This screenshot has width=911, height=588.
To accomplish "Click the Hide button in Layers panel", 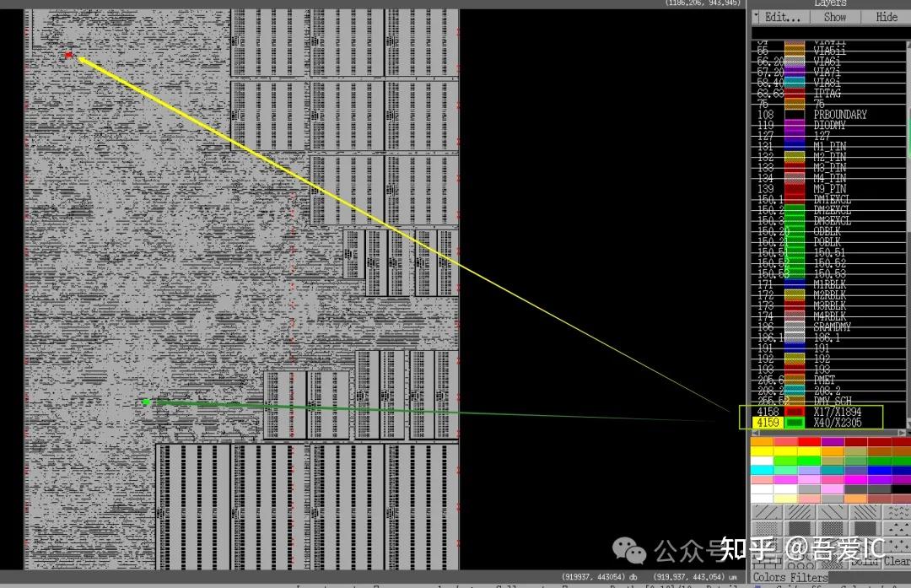I will pos(887,17).
